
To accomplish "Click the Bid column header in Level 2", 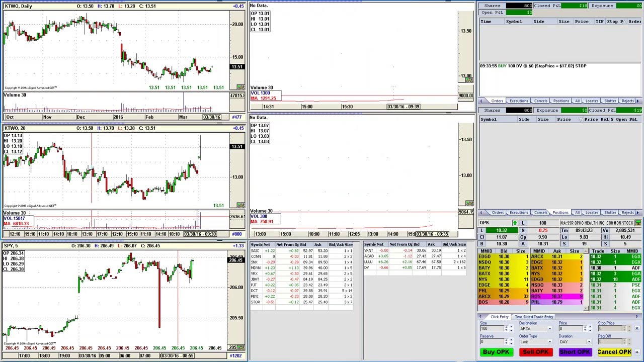I will click(x=504, y=251).
